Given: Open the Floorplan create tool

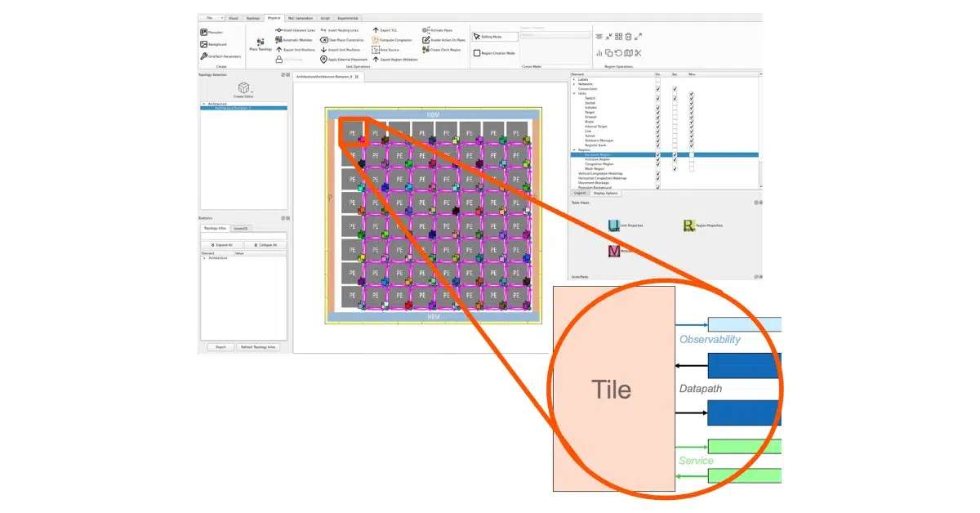Looking at the screenshot, I should (x=212, y=33).
